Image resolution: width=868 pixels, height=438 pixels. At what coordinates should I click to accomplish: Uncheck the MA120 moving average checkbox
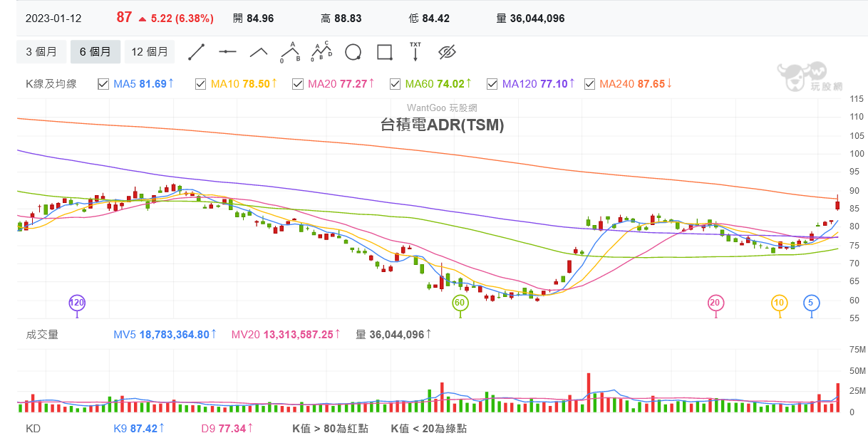pyautogui.click(x=492, y=84)
